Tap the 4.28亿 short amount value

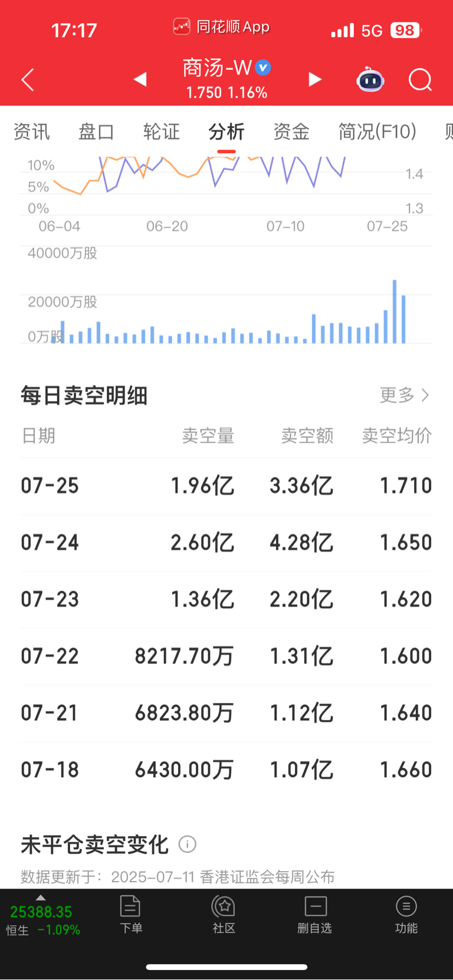pyautogui.click(x=301, y=542)
